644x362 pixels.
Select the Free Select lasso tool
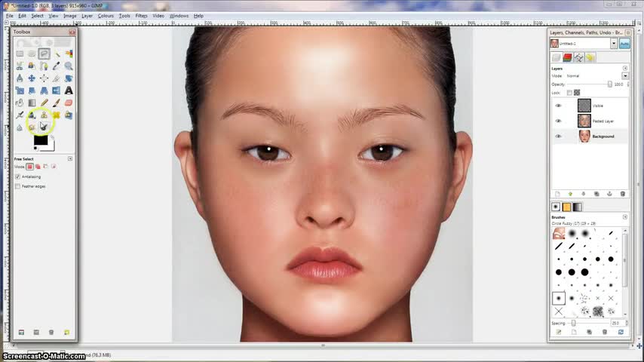pyautogui.click(x=44, y=54)
